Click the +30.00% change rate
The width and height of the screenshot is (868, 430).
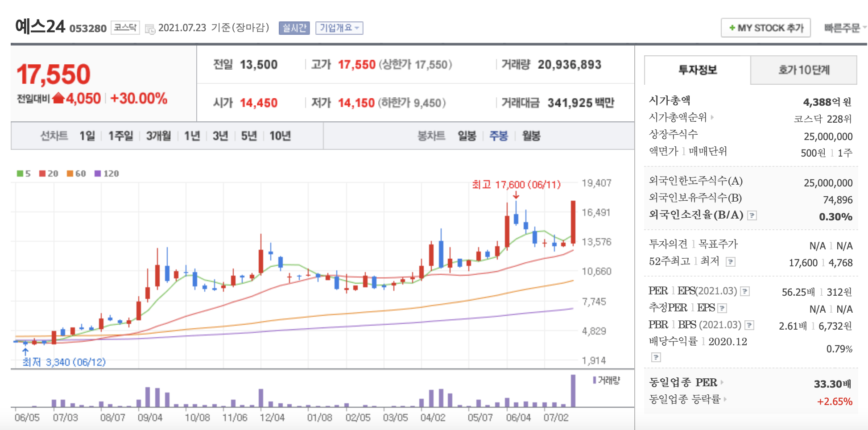pyautogui.click(x=139, y=98)
